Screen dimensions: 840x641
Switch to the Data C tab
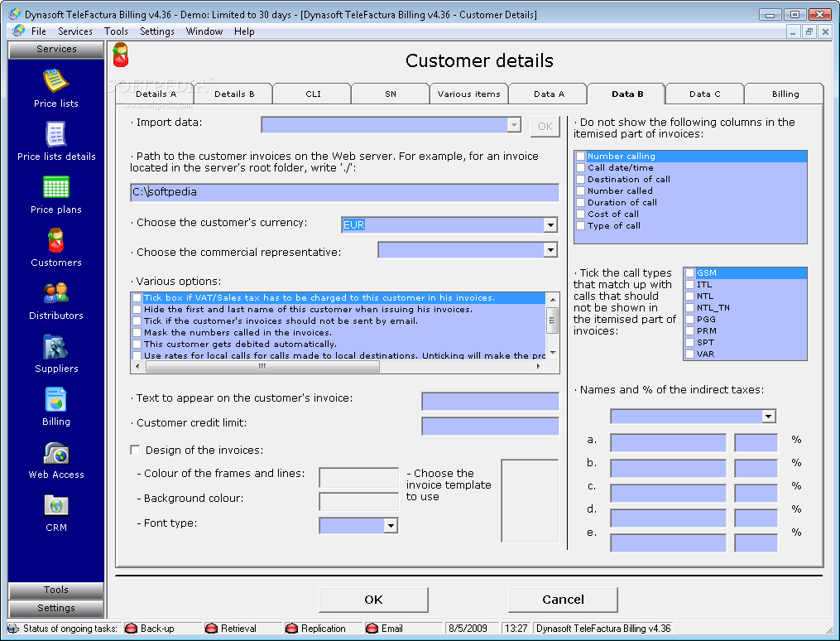(704, 94)
